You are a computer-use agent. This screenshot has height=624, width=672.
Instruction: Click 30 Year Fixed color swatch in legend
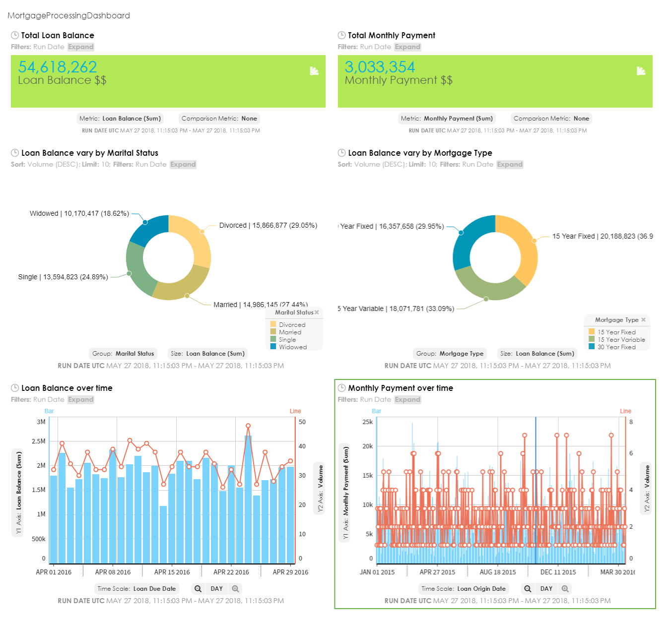tap(592, 347)
